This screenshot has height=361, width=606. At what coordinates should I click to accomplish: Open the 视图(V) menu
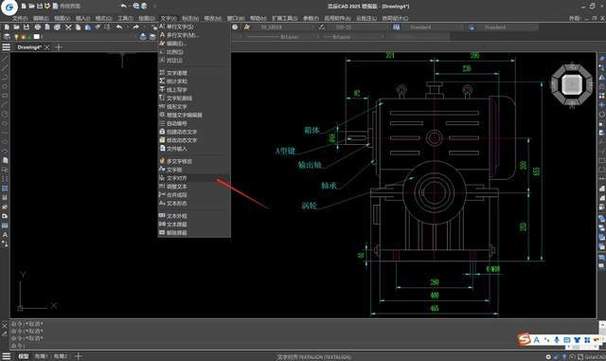click(x=62, y=18)
